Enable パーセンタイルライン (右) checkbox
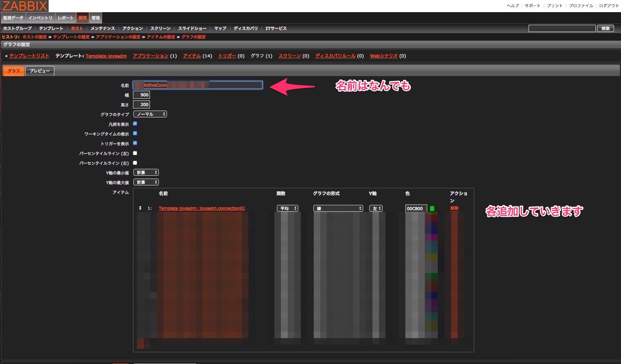Image resolution: width=621 pixels, height=364 pixels. point(135,163)
